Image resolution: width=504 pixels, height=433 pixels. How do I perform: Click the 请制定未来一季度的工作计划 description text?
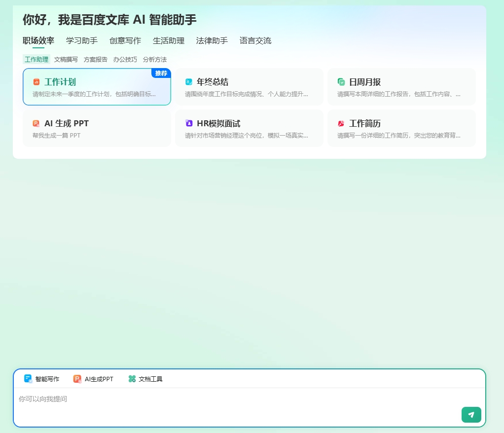coord(94,94)
